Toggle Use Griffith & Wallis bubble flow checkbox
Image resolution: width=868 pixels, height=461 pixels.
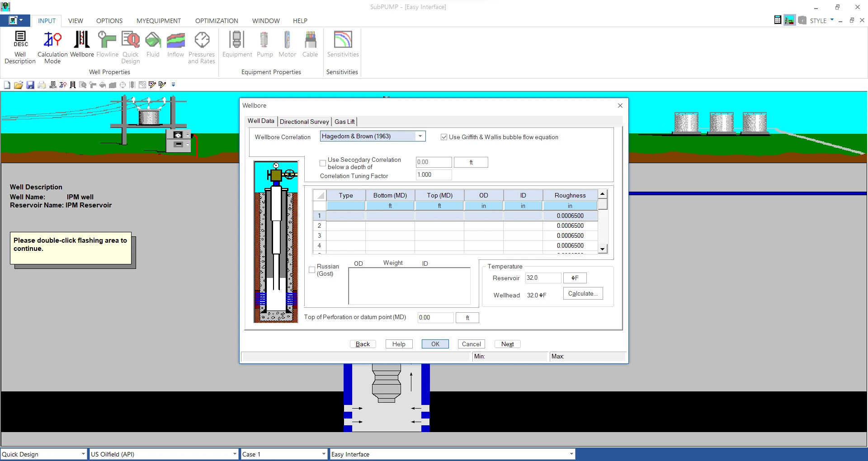pos(444,137)
